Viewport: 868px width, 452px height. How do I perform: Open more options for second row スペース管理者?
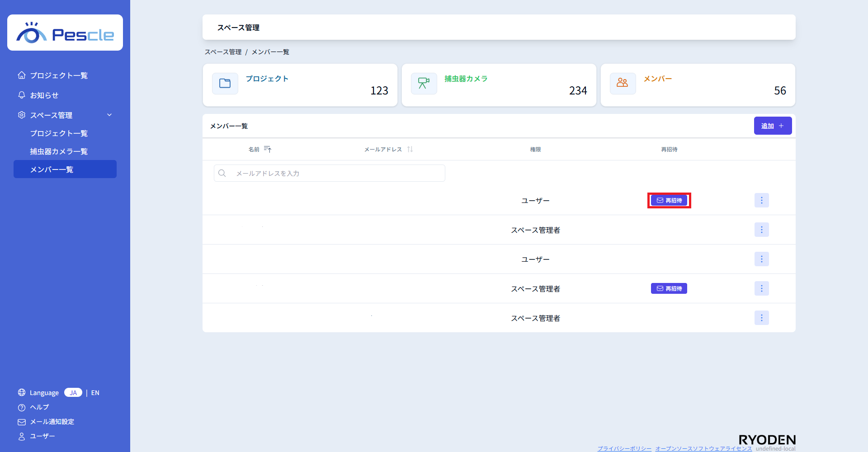pyautogui.click(x=762, y=230)
